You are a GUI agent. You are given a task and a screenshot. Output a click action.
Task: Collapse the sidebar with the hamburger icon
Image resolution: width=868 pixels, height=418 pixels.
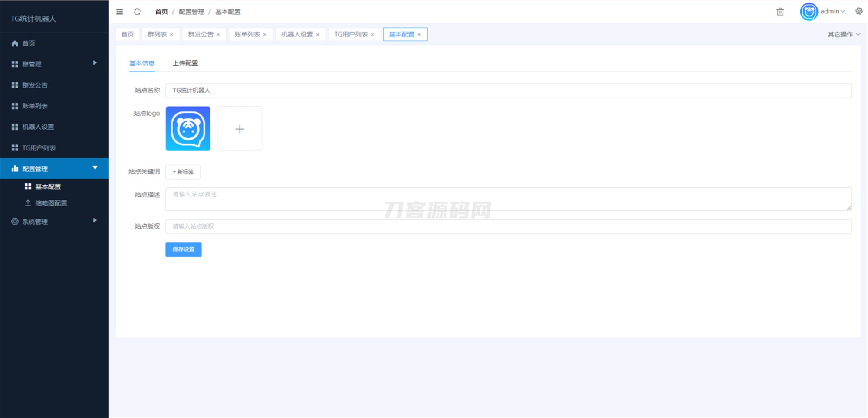(119, 12)
